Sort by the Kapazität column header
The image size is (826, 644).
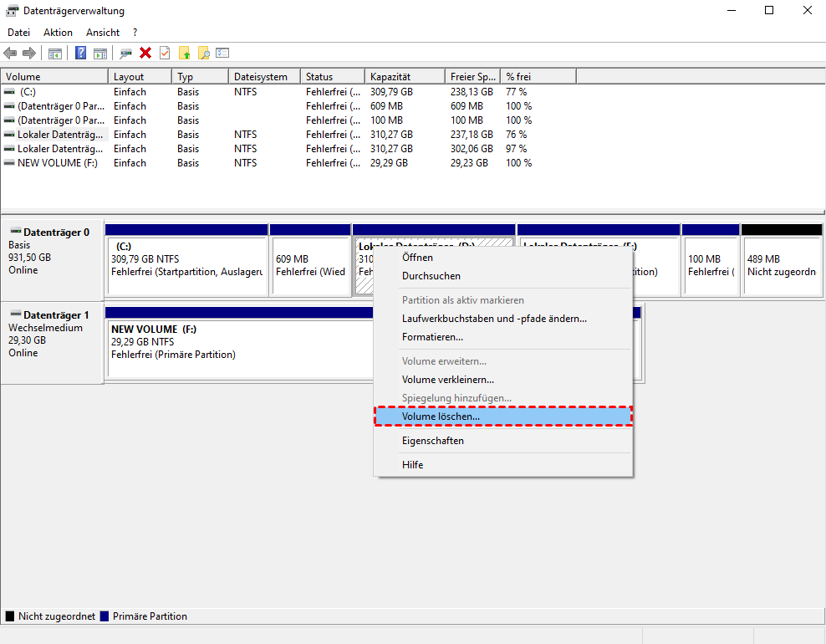(x=405, y=76)
